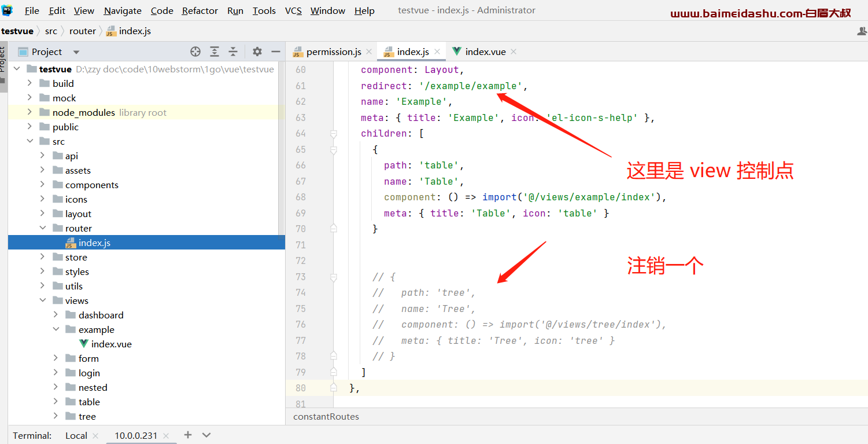This screenshot has height=444, width=868.
Task: Hide the Project panel with minus icon
Action: point(276,52)
